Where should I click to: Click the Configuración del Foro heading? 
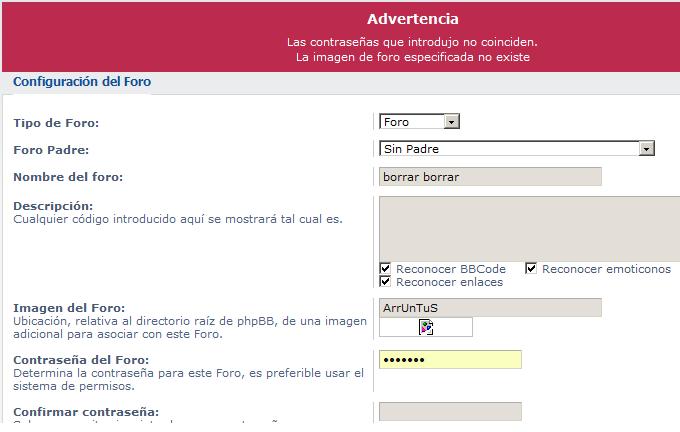(x=82, y=82)
